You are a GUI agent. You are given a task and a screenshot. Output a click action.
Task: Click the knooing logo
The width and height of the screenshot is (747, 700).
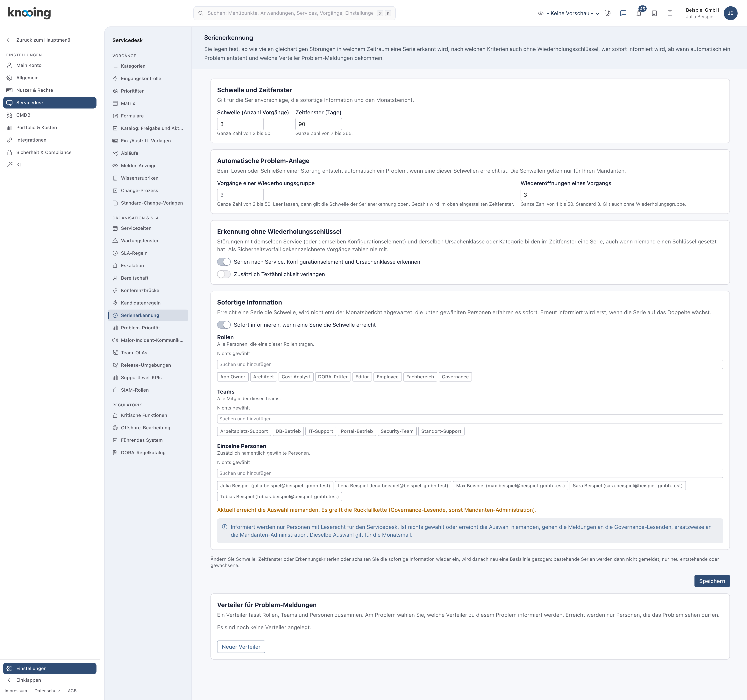[x=29, y=13]
